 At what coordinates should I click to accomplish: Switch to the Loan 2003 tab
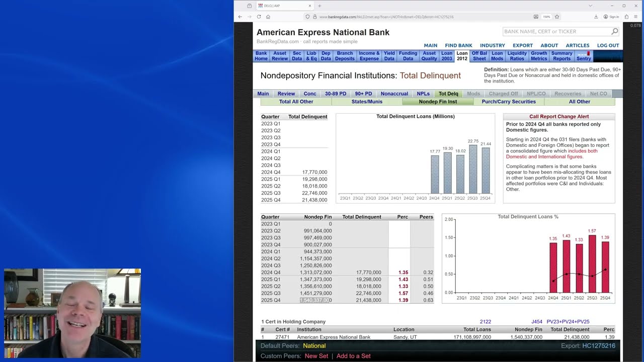coord(447,56)
